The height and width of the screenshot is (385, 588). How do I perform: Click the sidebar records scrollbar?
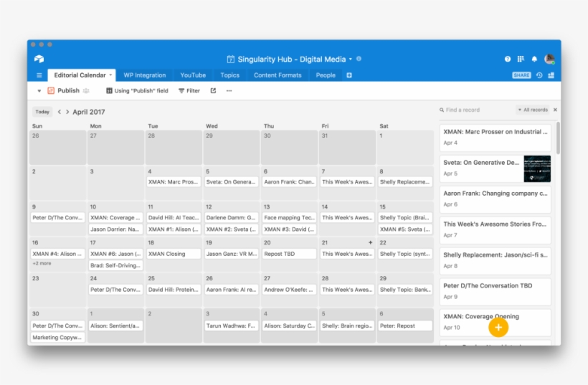(558, 138)
